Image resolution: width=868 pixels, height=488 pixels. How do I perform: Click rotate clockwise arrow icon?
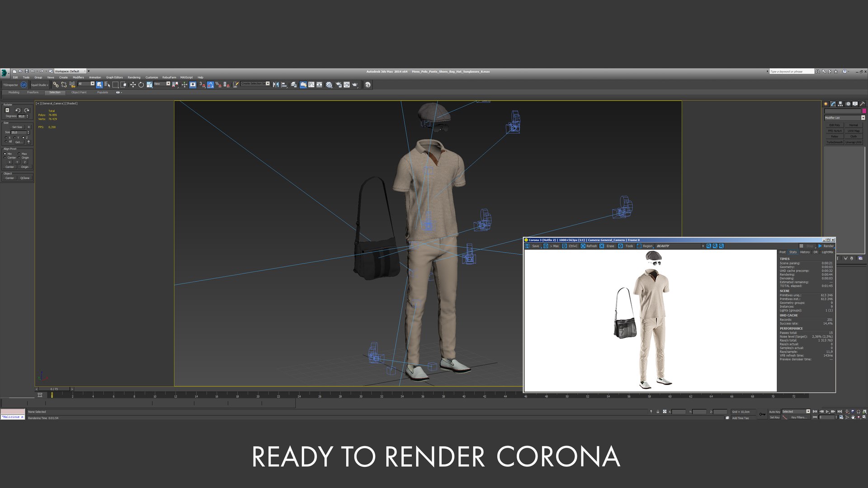click(x=27, y=110)
